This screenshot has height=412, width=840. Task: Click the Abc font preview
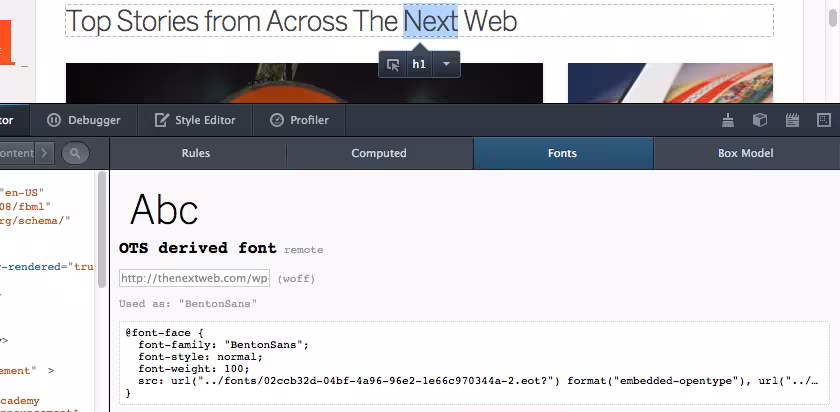tap(164, 210)
